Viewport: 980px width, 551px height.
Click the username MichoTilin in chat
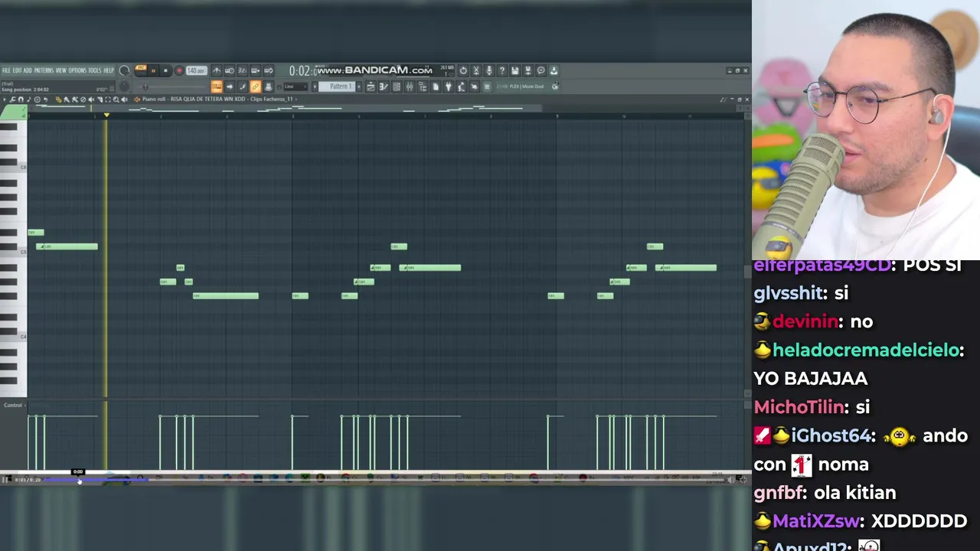tap(801, 407)
